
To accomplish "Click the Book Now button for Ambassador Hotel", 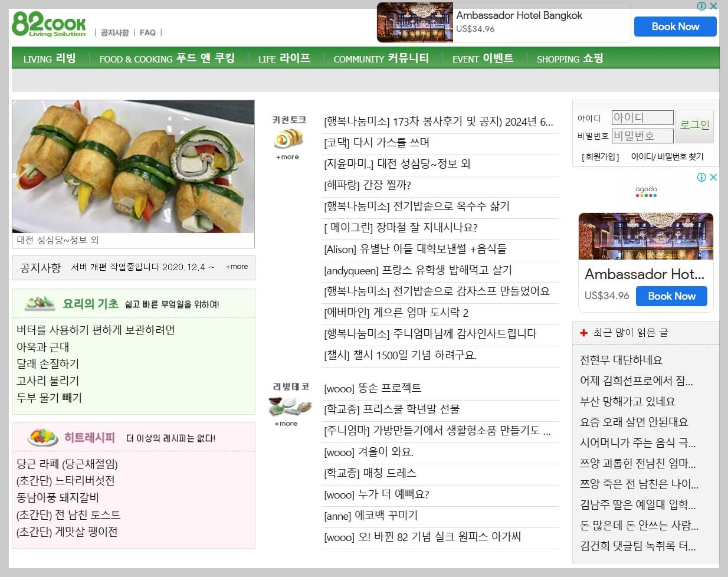I will pos(675,27).
